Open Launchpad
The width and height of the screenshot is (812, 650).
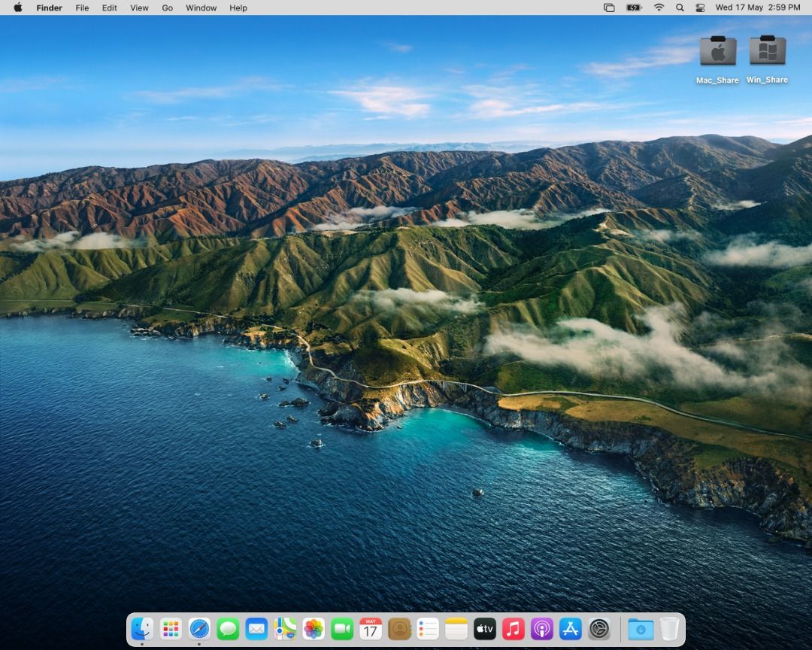click(170, 629)
